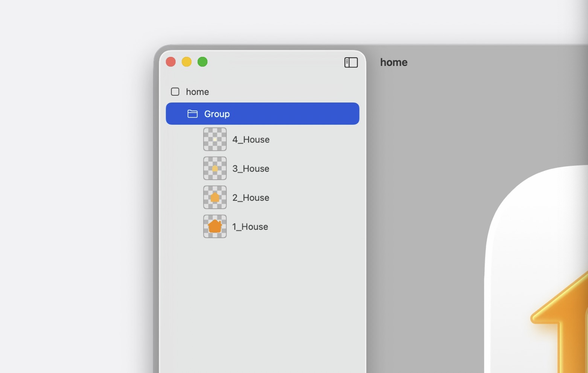Click the 2_House layer name
The image size is (588, 373).
(x=251, y=198)
